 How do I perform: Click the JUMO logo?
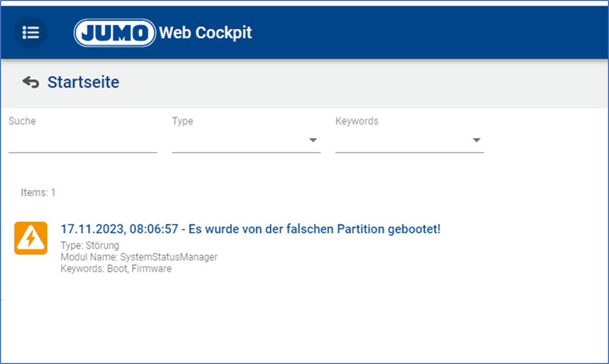[115, 33]
